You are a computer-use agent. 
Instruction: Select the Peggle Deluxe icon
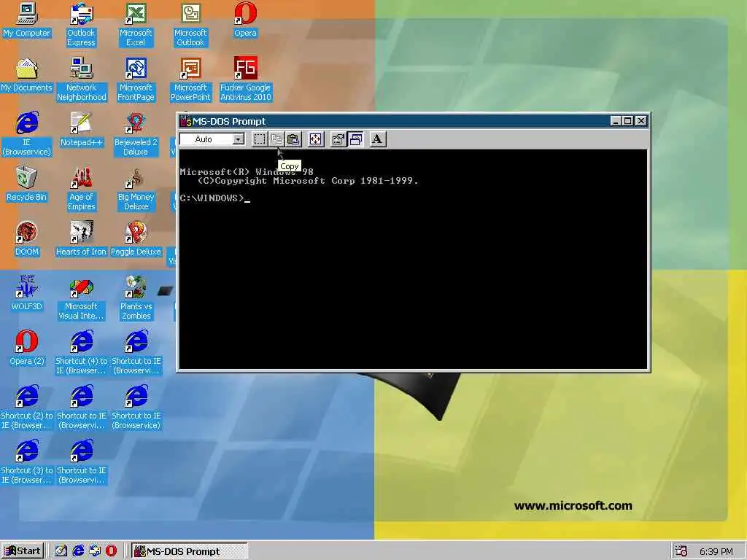click(x=136, y=239)
